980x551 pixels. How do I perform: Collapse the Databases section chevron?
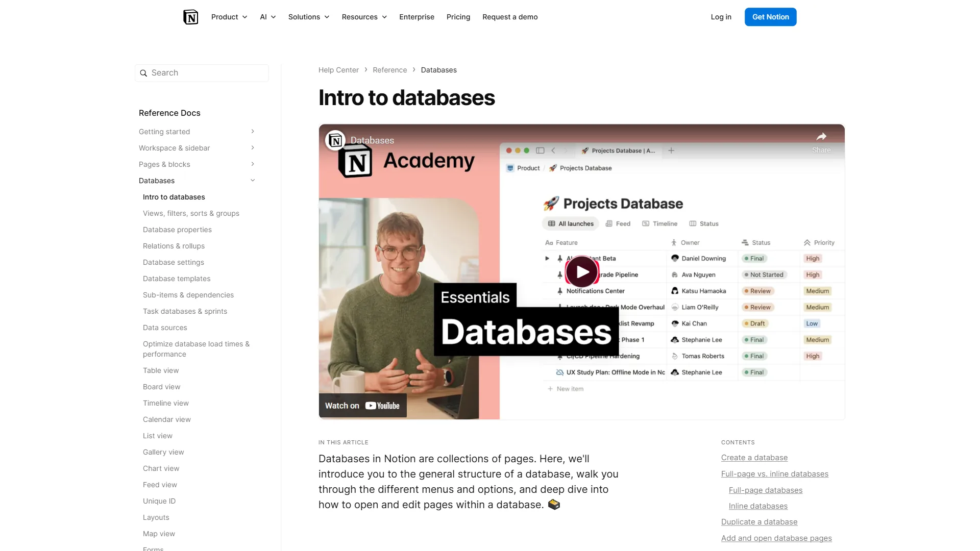pyautogui.click(x=253, y=181)
